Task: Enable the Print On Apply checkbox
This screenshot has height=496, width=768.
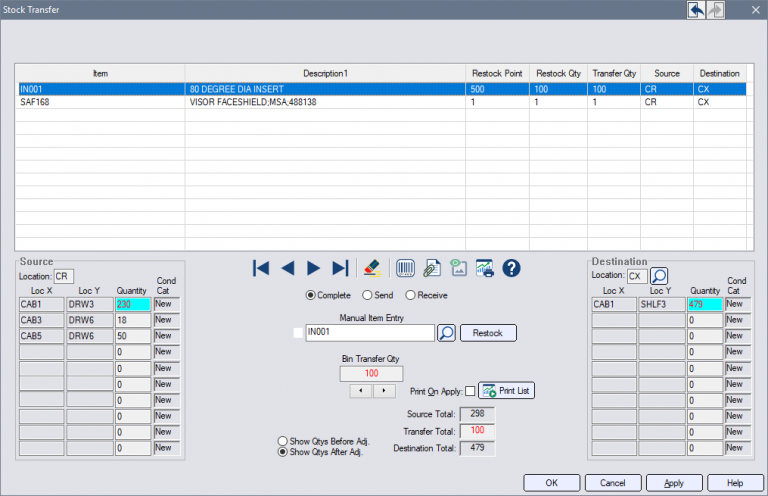Action: [x=470, y=391]
